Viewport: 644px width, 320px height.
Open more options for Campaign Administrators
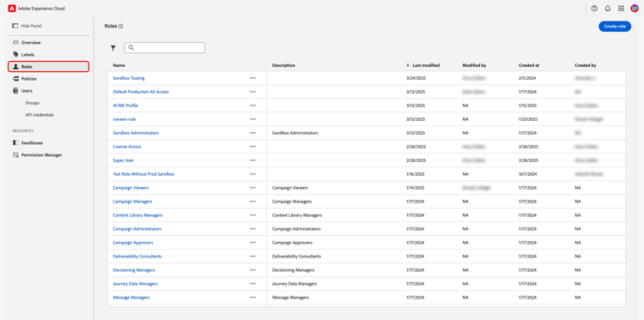(x=252, y=229)
